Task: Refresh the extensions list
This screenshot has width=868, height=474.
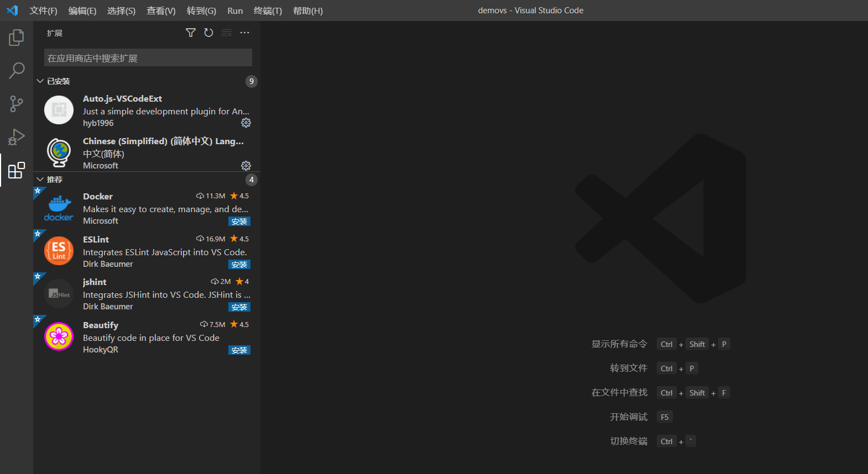Action: [208, 33]
